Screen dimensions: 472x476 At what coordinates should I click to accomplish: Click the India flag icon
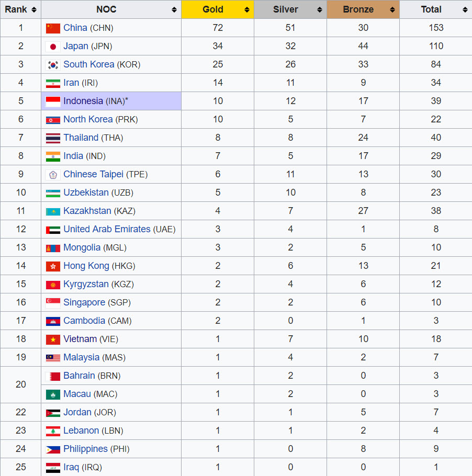(53, 156)
